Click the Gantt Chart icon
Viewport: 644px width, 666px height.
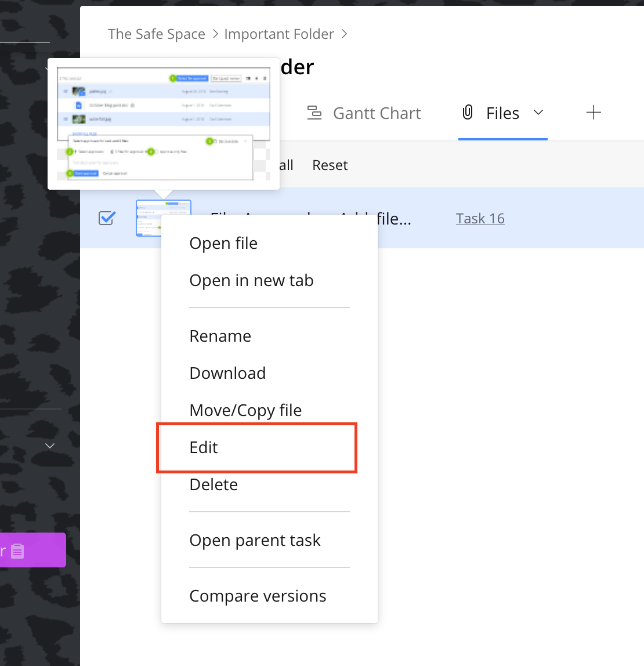314,113
